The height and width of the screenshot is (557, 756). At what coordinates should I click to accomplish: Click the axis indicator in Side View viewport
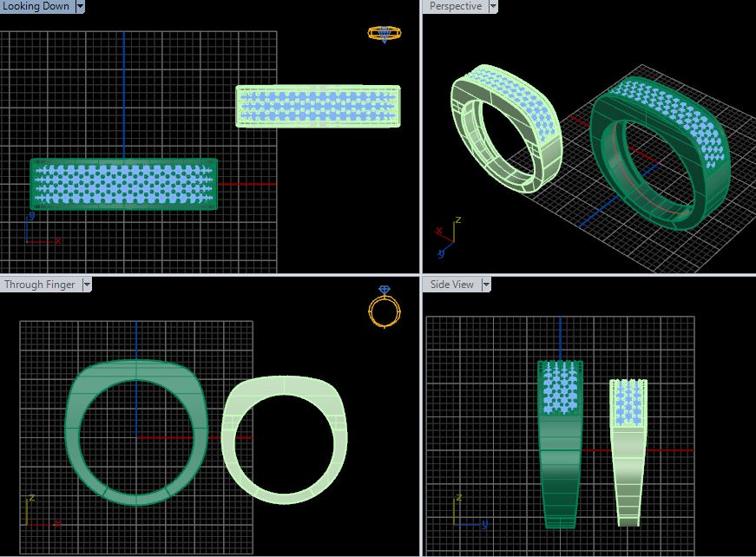point(466,514)
